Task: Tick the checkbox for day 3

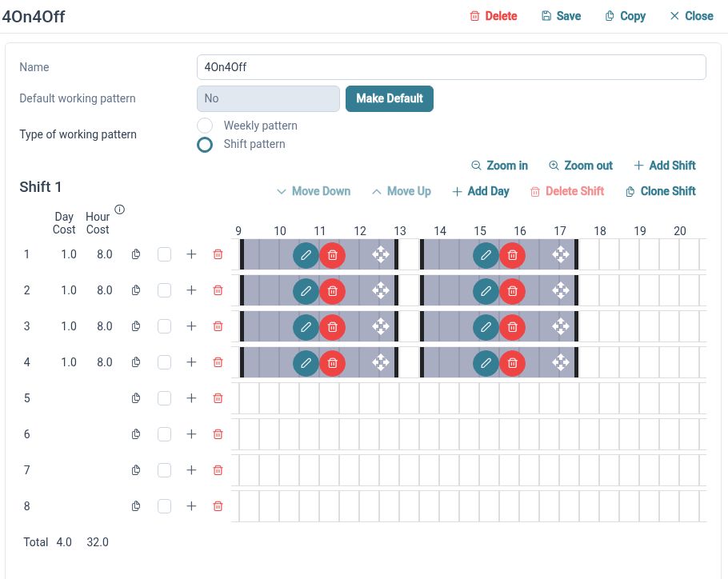Action: 164,326
